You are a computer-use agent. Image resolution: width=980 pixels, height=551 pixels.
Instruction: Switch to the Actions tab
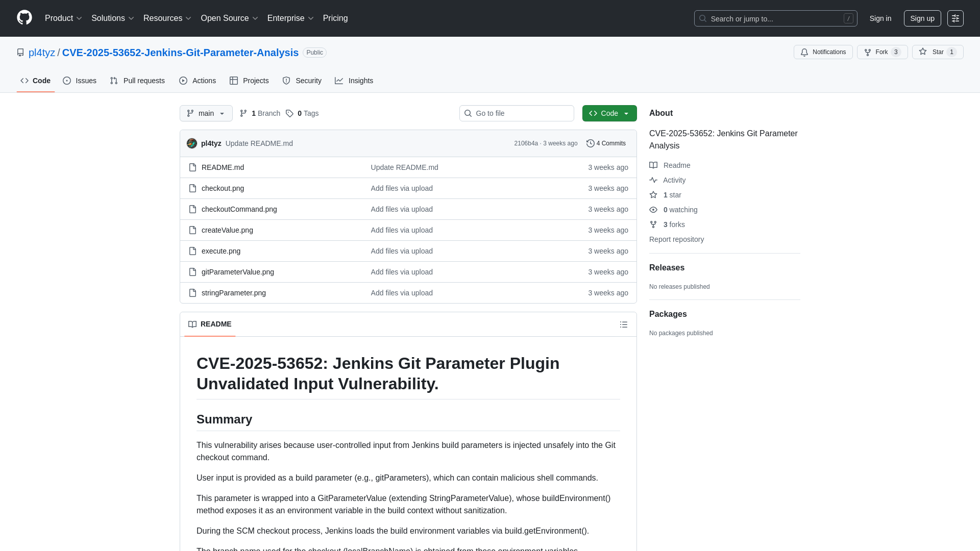click(198, 81)
